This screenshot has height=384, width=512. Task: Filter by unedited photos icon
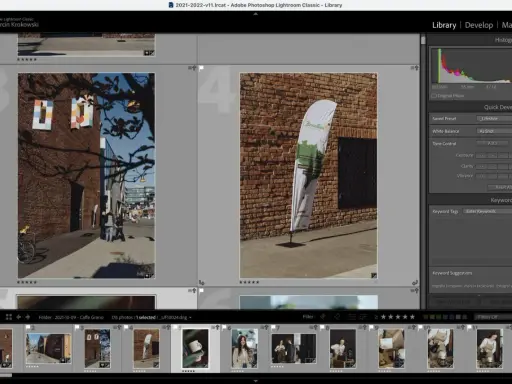pos(363,317)
